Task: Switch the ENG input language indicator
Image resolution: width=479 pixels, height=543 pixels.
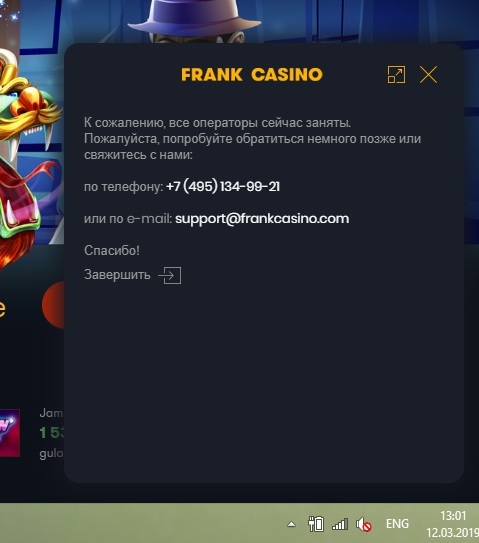Action: click(x=397, y=524)
